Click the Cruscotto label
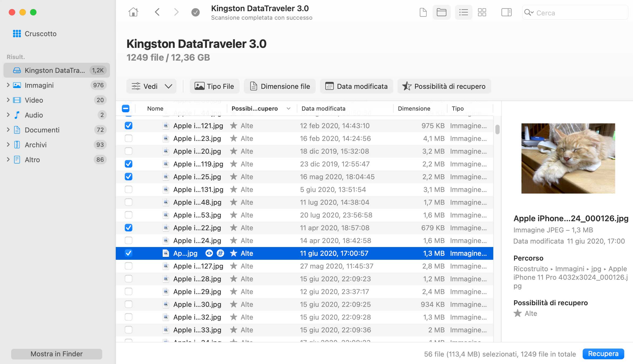Viewport: 633px width, 364px height. [40, 34]
